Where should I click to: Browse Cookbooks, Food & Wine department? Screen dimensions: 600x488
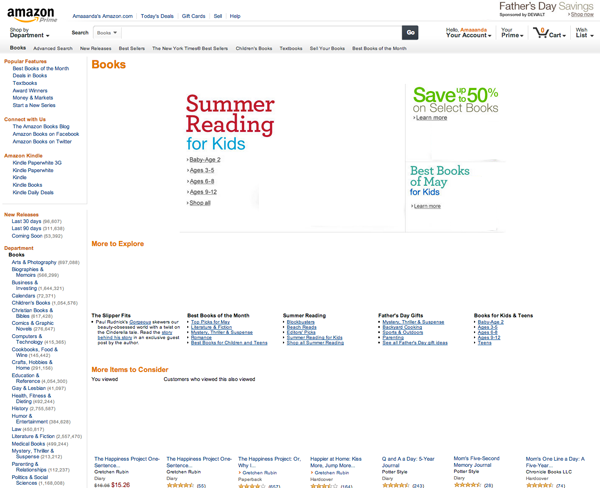(34, 352)
